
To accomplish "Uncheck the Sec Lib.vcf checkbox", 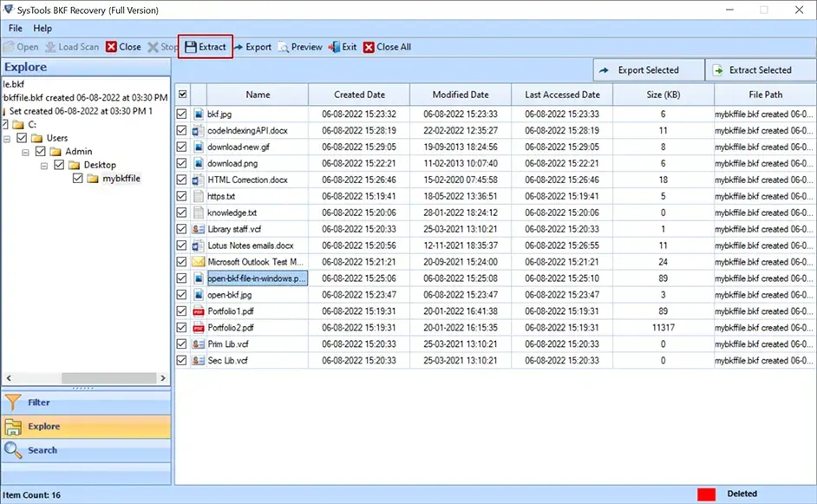I will tap(181, 360).
